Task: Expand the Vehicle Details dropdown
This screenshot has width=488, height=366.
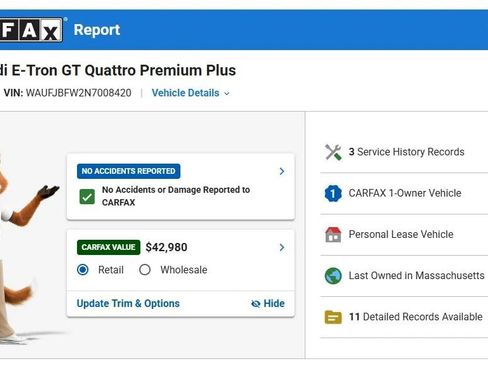Action: click(190, 93)
